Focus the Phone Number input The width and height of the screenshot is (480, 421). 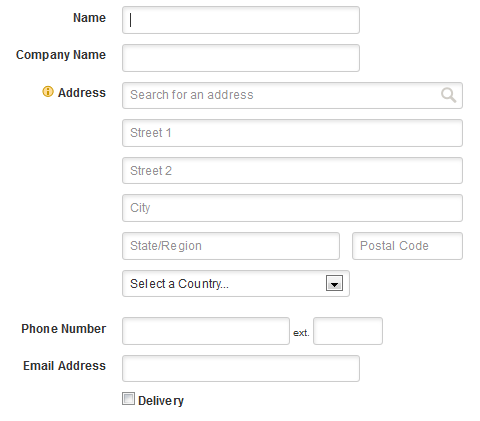[206, 331]
